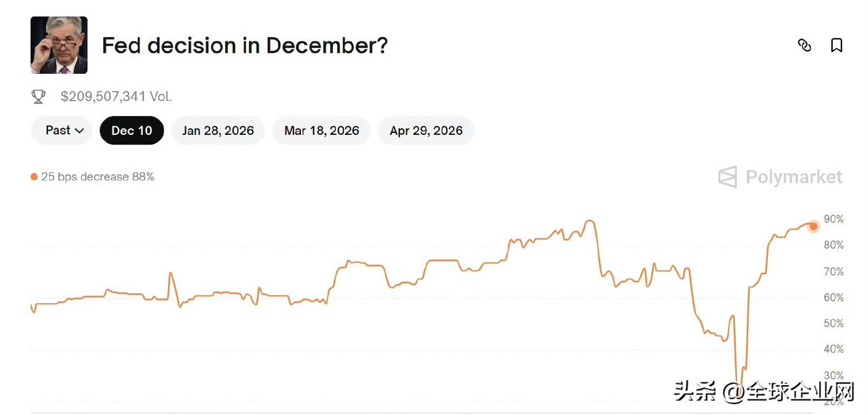868x415 pixels.
Task: Bookmark this Fed decision market
Action: tap(837, 45)
